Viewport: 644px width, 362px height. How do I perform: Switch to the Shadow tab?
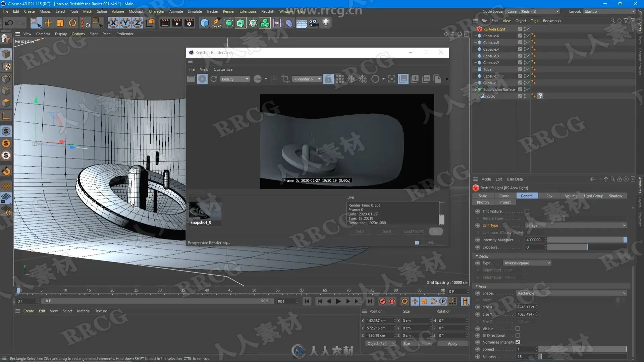(x=615, y=196)
